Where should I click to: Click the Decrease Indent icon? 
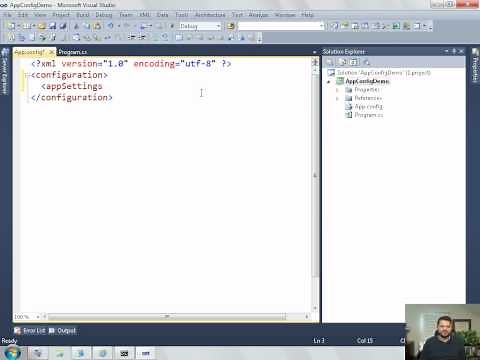[131, 37]
